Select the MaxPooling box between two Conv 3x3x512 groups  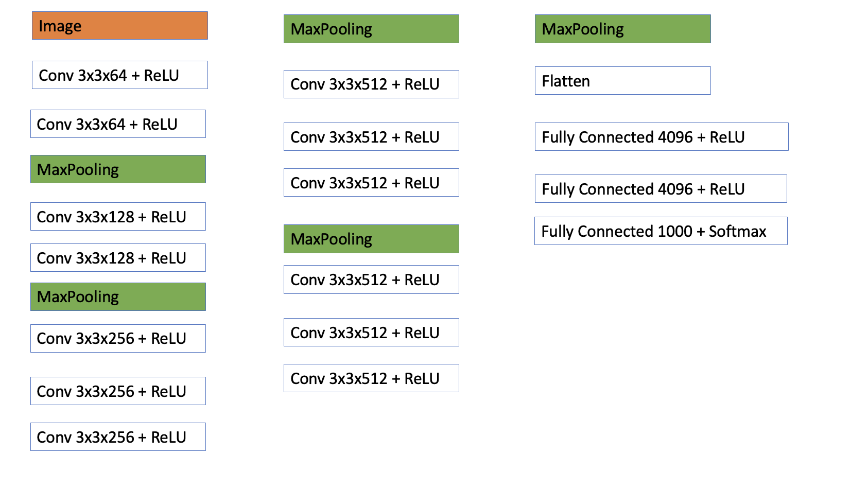pos(371,239)
